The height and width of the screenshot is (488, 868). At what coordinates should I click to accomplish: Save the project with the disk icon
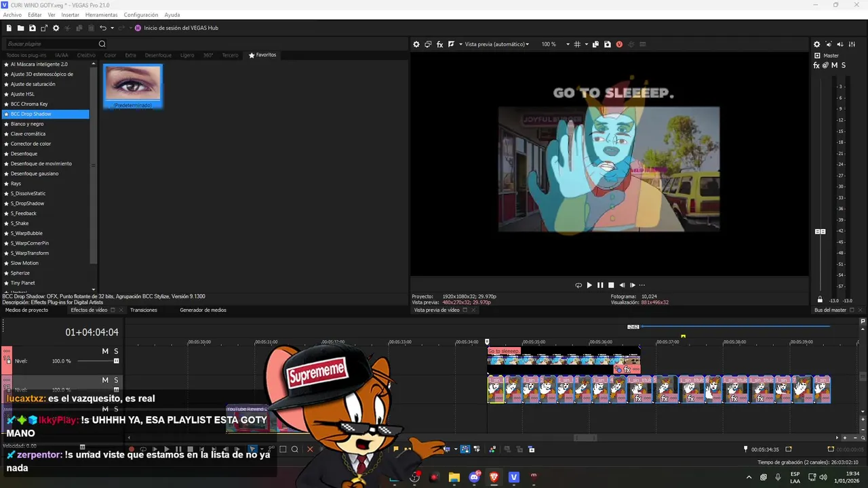pyautogui.click(x=32, y=28)
